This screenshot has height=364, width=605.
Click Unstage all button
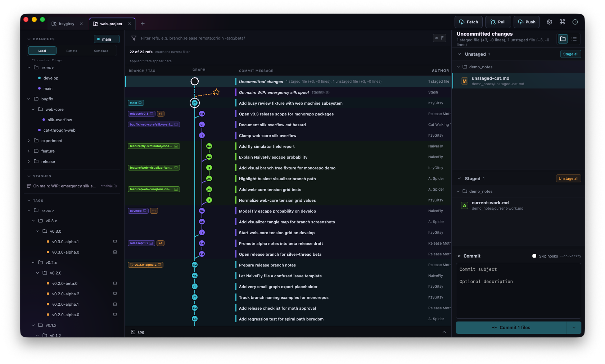568,178
